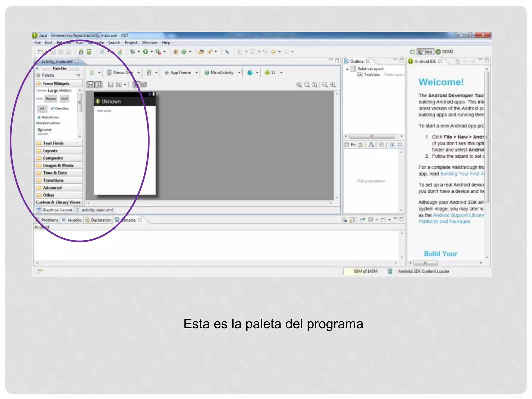Image resolution: width=532 pixels, height=399 pixels.
Task: Click the New file toolbar icon
Action: tap(41, 52)
